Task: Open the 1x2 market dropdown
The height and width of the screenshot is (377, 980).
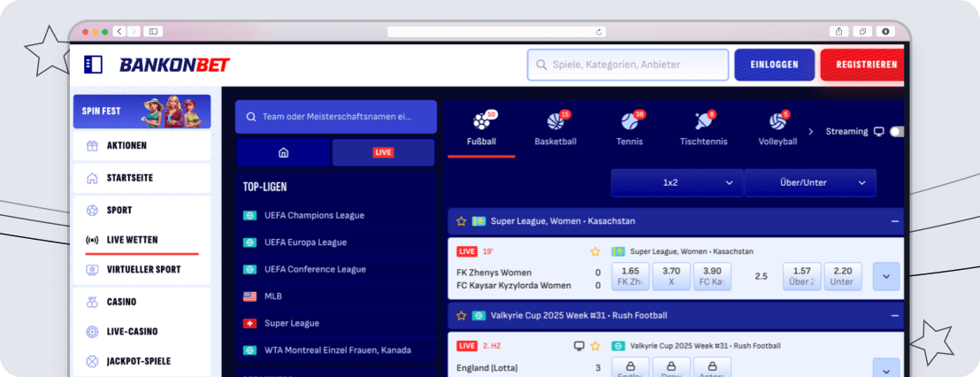Action: coord(678,182)
